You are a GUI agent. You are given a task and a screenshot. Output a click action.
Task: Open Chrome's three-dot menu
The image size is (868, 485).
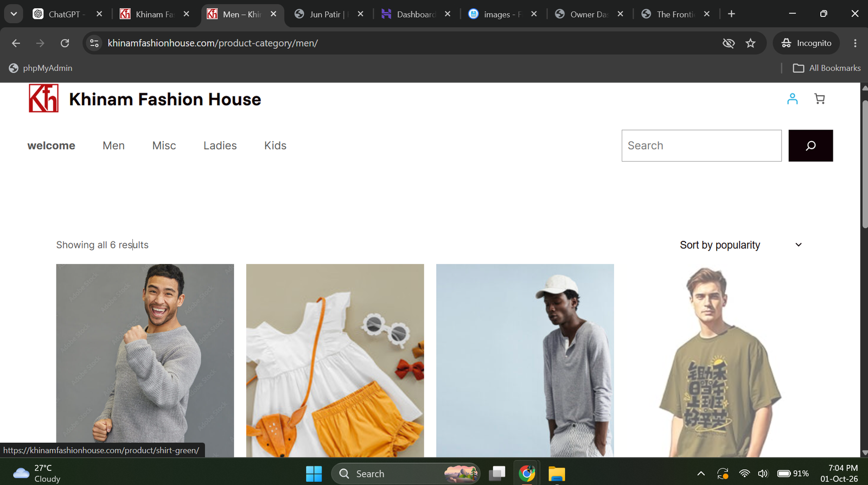coord(855,43)
